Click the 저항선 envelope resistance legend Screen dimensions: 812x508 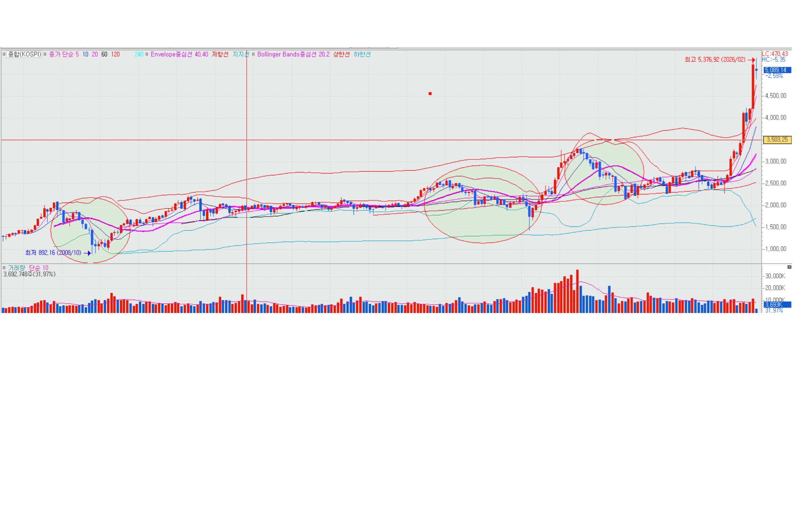point(220,54)
